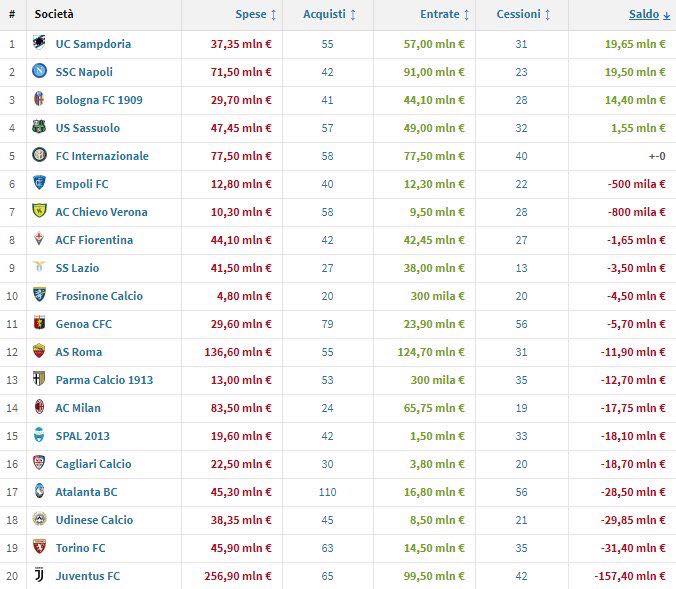Click the Società column header
The image size is (676, 589).
coord(54,15)
